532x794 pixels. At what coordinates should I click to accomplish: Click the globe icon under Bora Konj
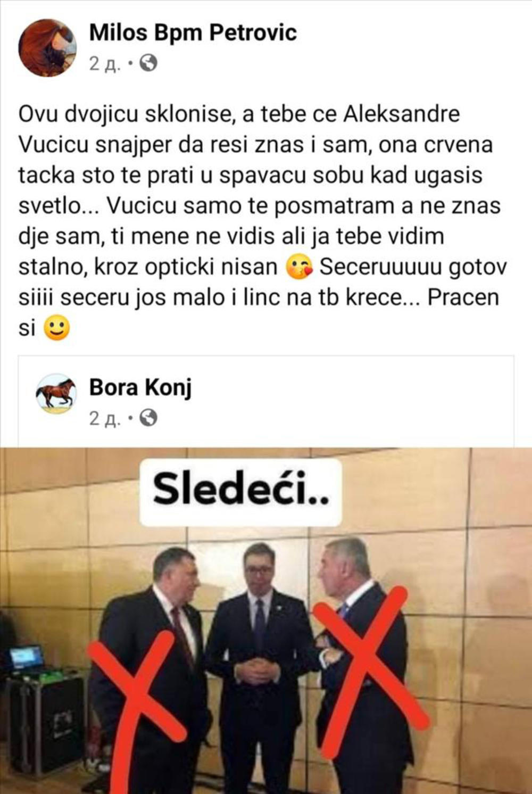click(148, 419)
